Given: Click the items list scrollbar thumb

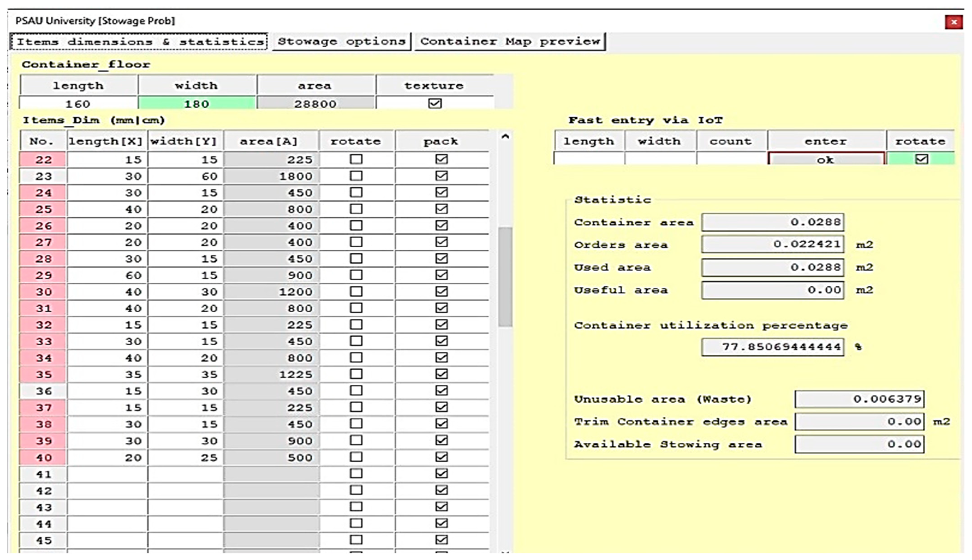Looking at the screenshot, I should click(505, 277).
